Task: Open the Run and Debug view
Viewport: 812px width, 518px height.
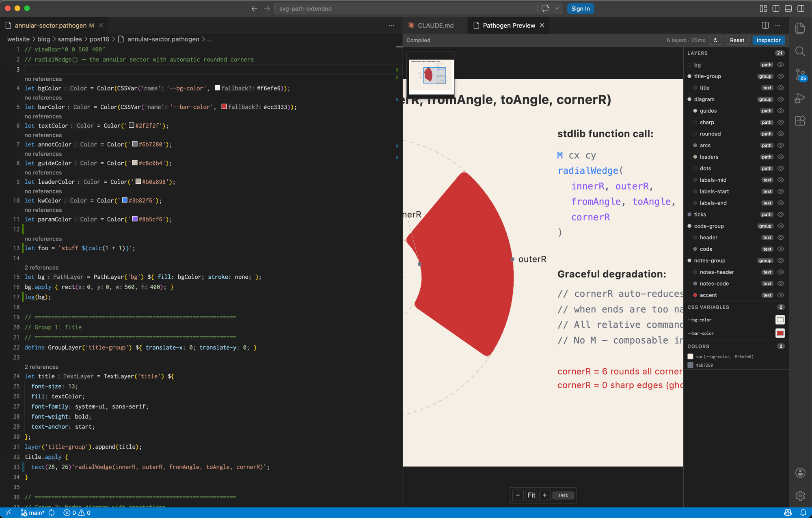Action: point(800,98)
